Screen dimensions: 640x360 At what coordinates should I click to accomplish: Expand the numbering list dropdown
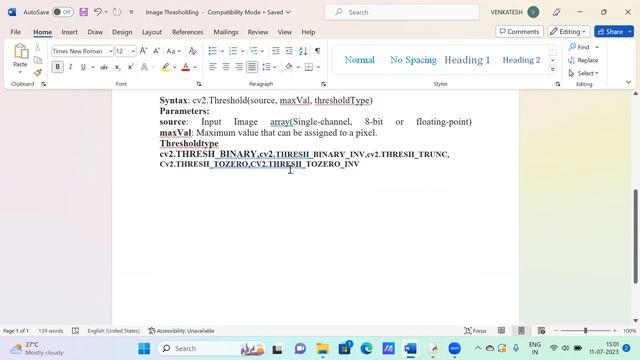(242, 51)
